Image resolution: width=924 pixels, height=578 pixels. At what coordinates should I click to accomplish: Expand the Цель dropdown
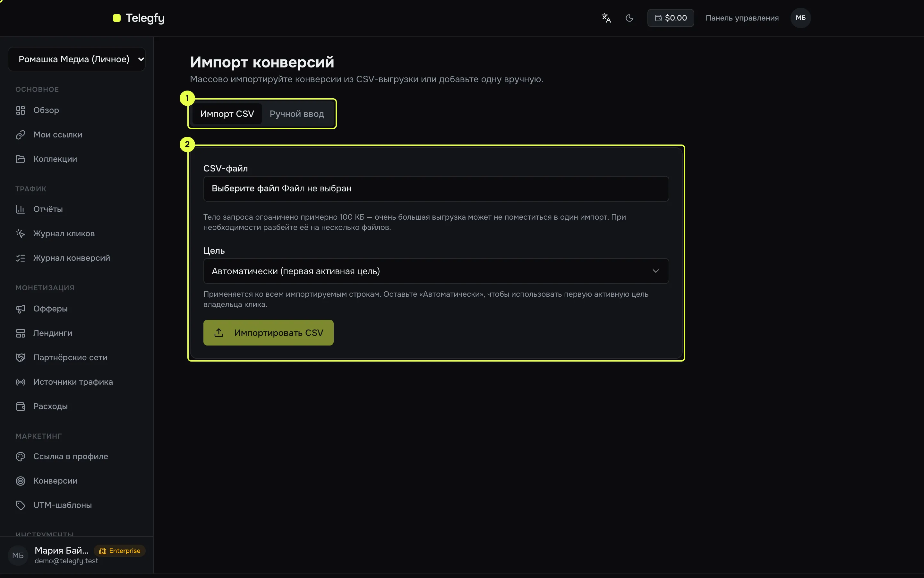click(436, 271)
